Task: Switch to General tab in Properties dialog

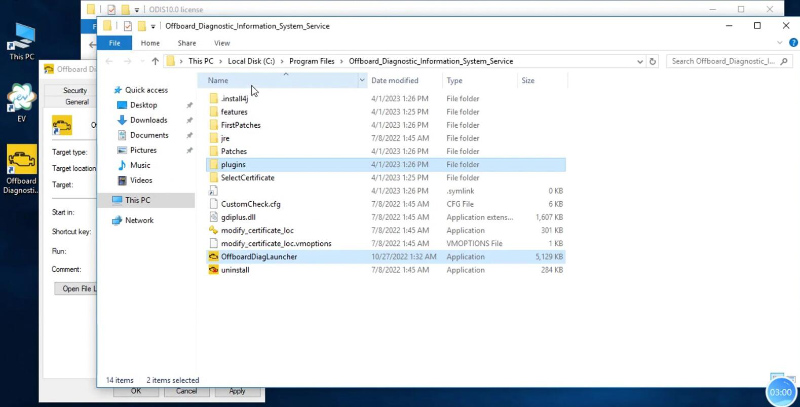Action: [x=77, y=102]
